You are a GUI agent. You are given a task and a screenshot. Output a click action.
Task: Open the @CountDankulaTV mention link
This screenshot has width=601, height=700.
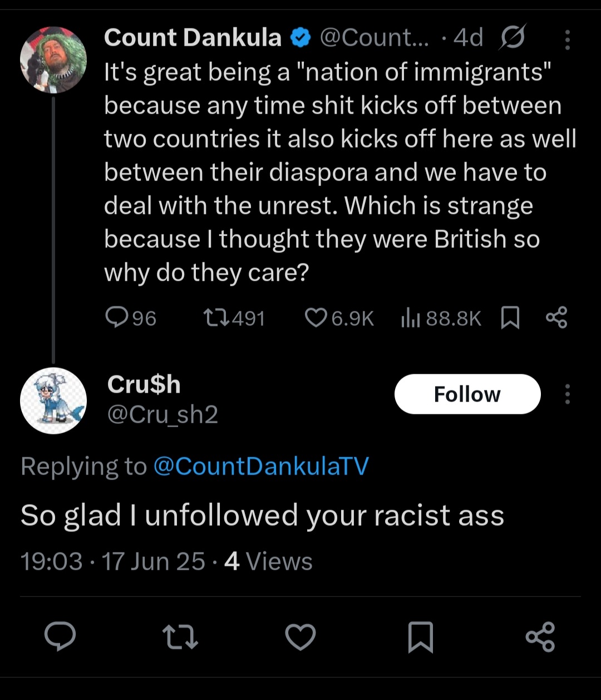[260, 466]
